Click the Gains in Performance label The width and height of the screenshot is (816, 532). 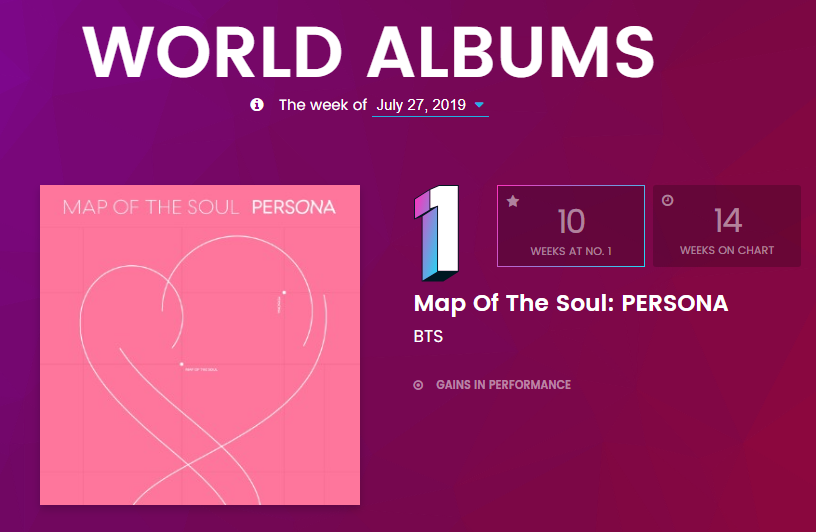(503, 385)
